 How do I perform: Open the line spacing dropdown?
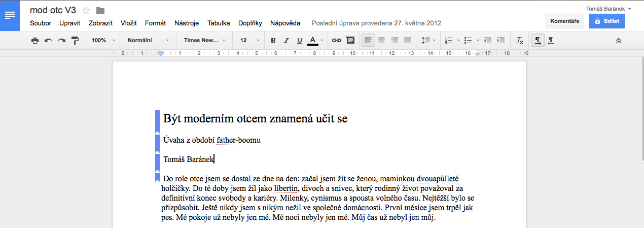point(427,41)
